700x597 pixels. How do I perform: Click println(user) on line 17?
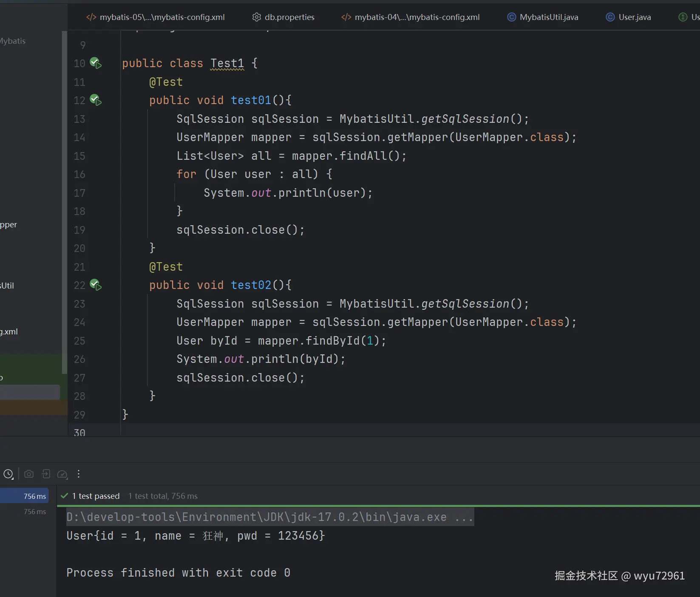coord(323,193)
